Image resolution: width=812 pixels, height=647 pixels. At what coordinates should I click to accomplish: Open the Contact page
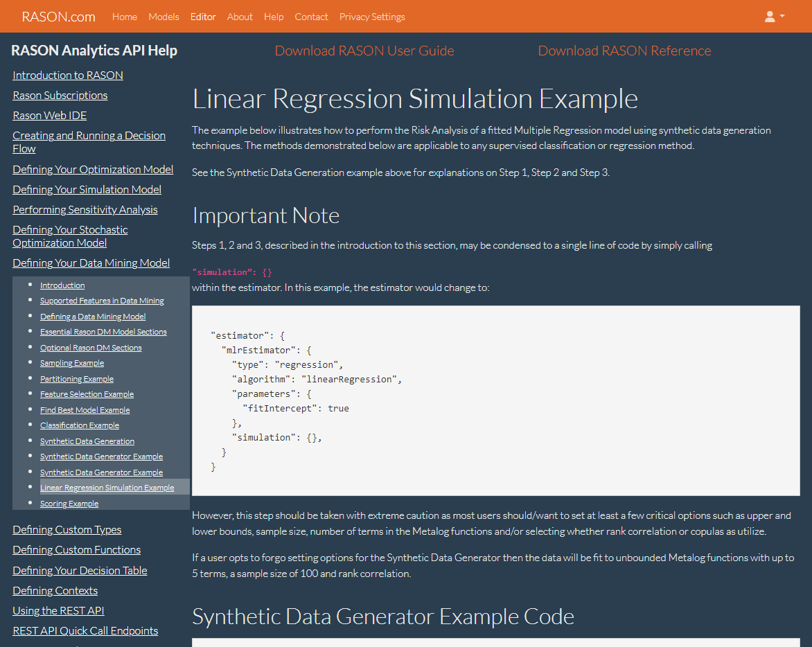(311, 17)
